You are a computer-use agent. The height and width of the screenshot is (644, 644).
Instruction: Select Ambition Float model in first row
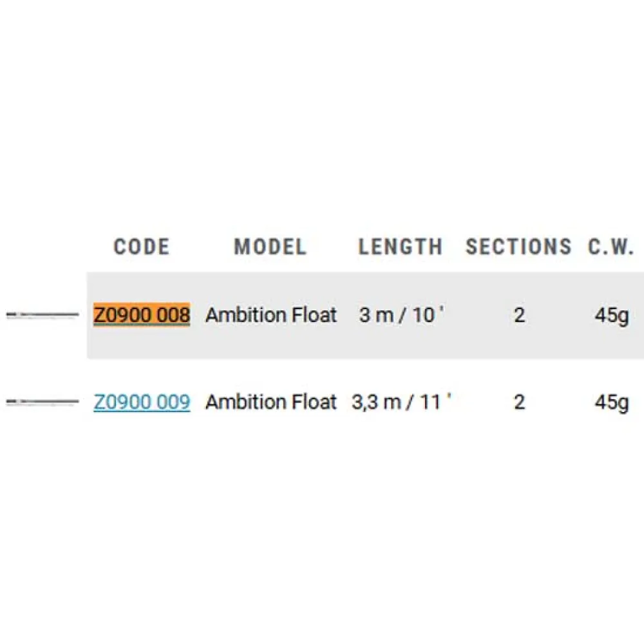tap(271, 315)
